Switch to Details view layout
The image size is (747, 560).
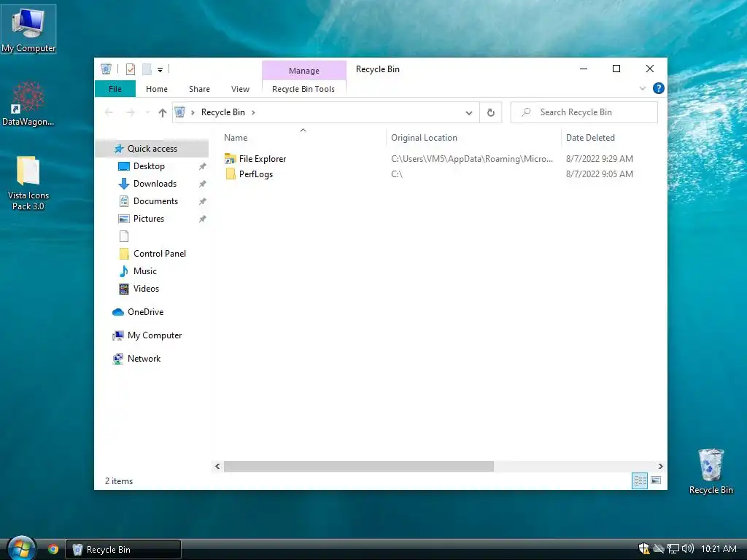(x=640, y=481)
